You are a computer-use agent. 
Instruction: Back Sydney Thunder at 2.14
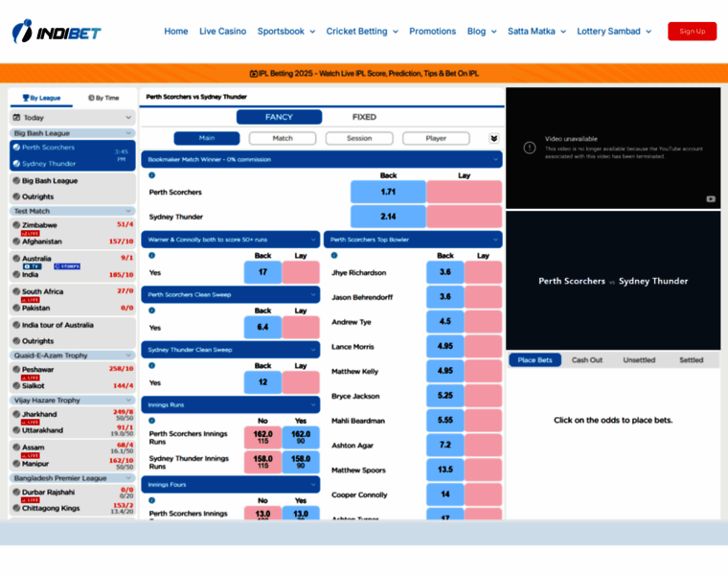(x=388, y=217)
